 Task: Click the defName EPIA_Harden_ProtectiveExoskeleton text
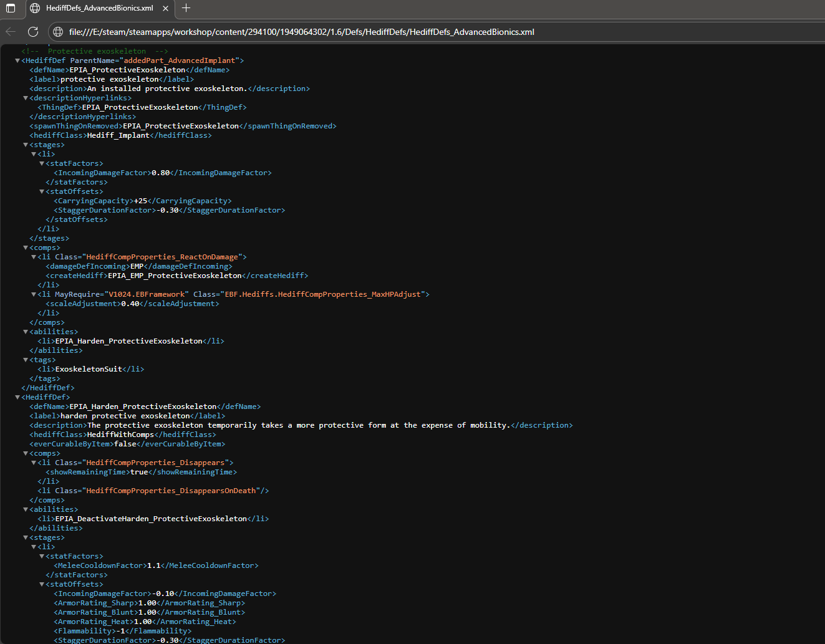point(143,406)
